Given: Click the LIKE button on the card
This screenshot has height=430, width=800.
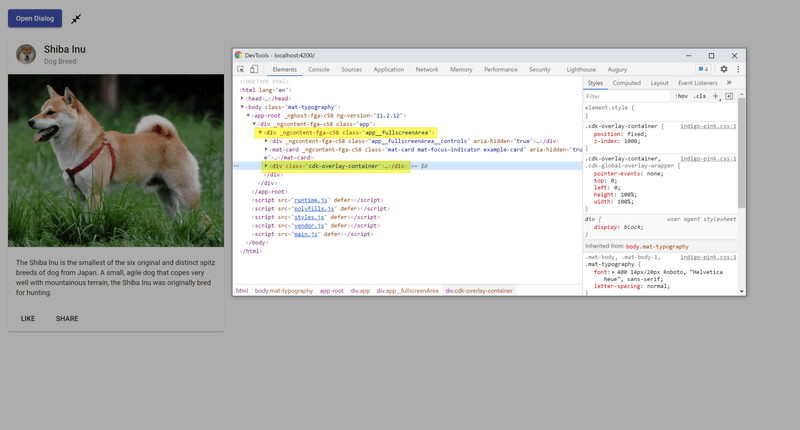Looking at the screenshot, I should 28,318.
